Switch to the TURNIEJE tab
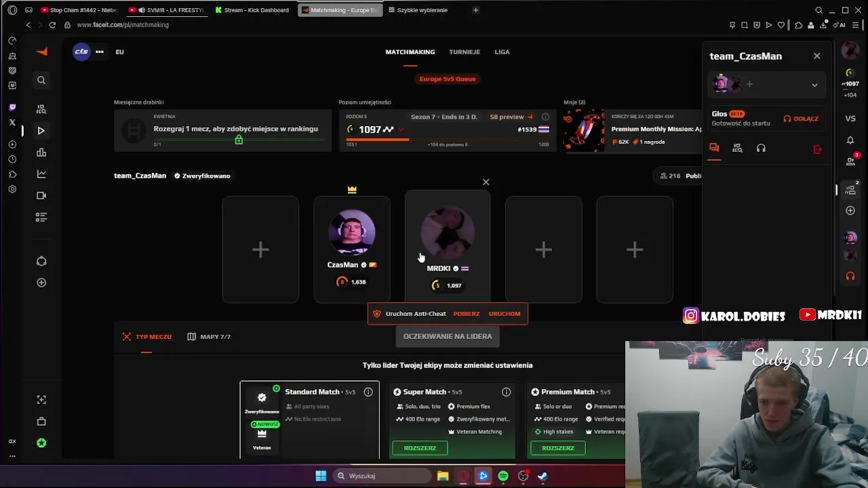Screen dimensions: 868x488 click(465, 52)
